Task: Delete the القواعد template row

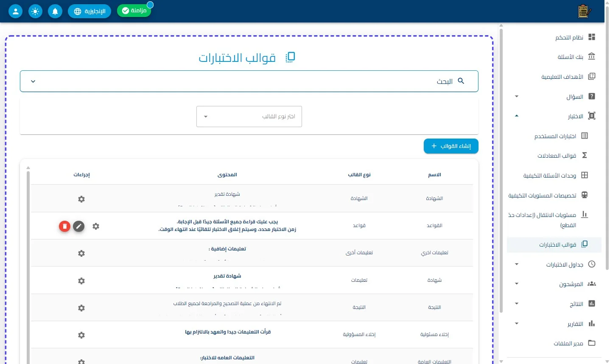Action: coord(64,226)
